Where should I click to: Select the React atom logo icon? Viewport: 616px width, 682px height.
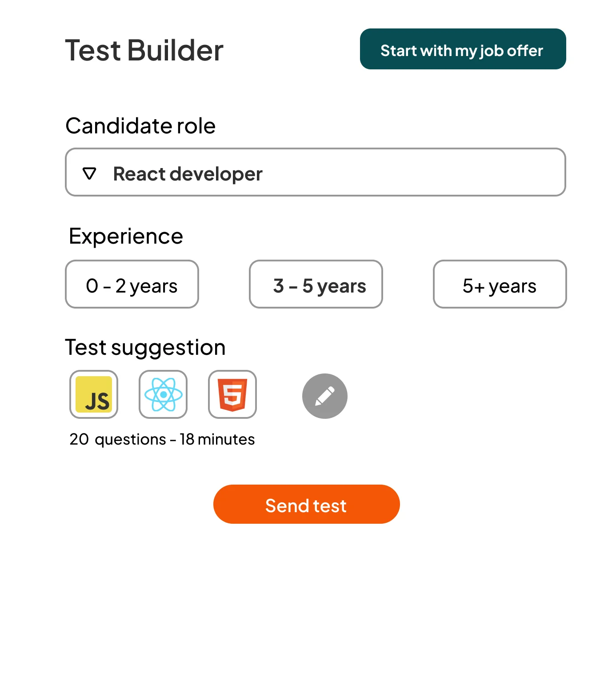pos(163,394)
